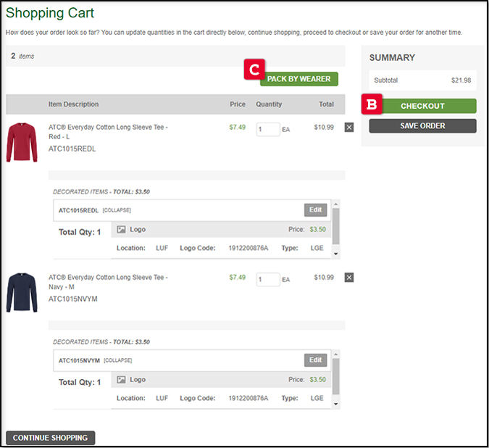Collapse the ATC1015NVYM decorated item
This screenshot has width=489, height=448.
coord(117,360)
